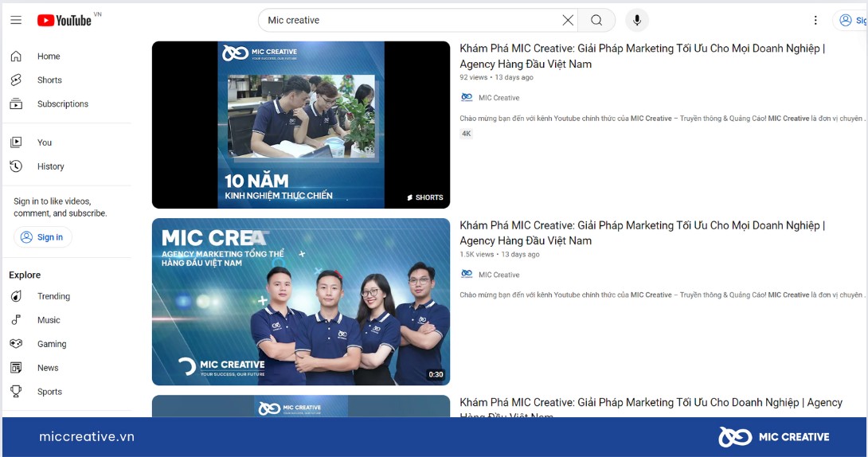This screenshot has height=457, width=868.
Task: Click the Gaming controller icon
Action: 16,344
